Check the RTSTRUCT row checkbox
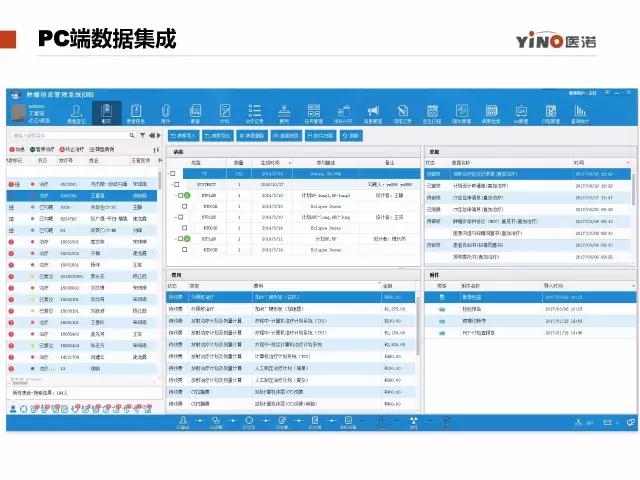 pyautogui.click(x=178, y=184)
